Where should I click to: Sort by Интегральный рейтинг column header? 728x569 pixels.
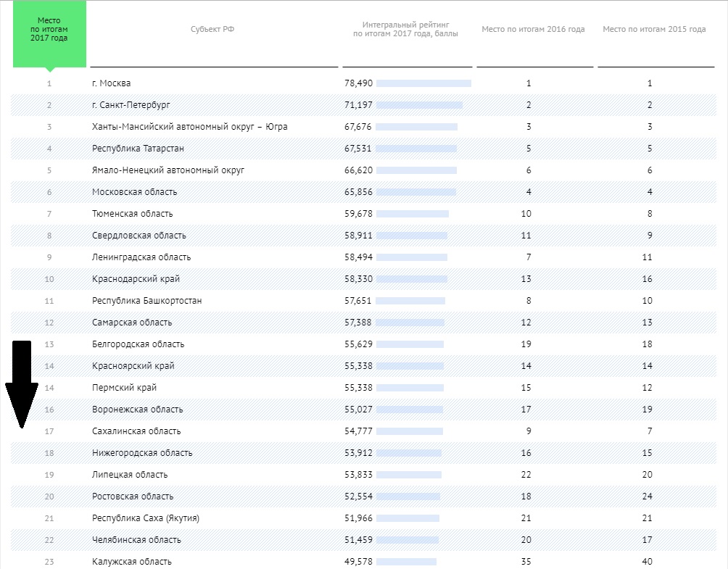[x=405, y=30]
